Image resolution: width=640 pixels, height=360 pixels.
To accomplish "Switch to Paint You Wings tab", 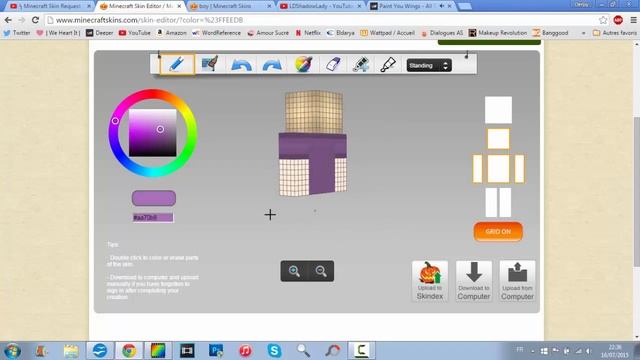I will (408, 6).
